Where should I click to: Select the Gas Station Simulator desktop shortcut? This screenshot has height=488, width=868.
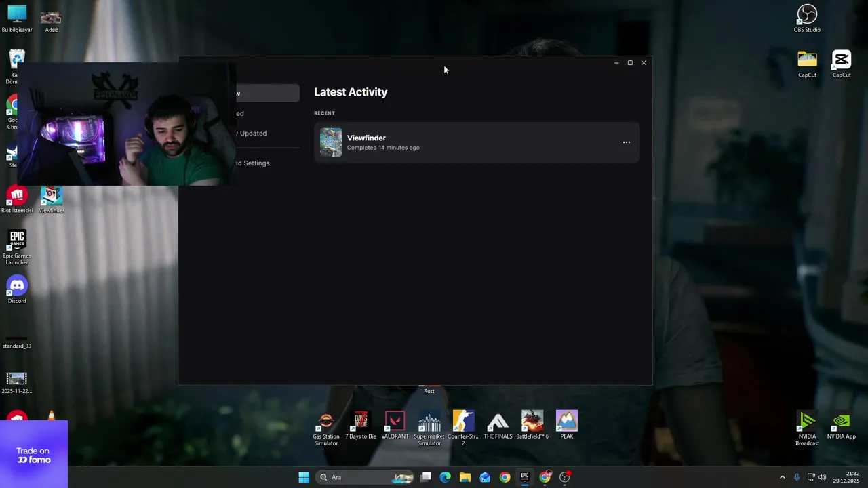pyautogui.click(x=326, y=429)
